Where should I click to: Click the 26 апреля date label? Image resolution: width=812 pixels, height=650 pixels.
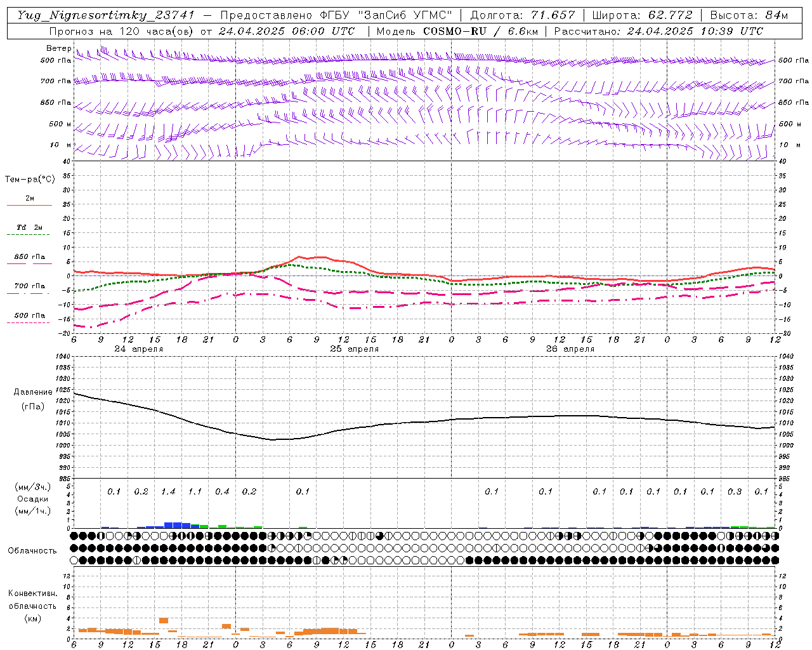570,349
